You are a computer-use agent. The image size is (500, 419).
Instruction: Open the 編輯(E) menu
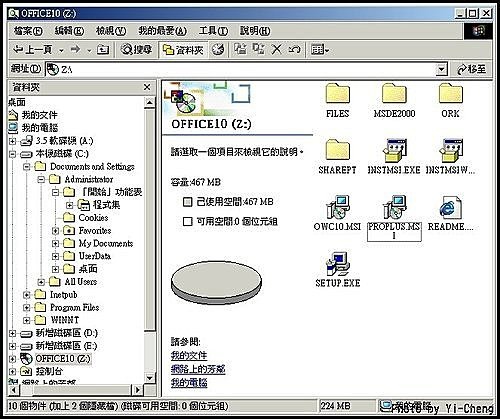click(x=69, y=31)
